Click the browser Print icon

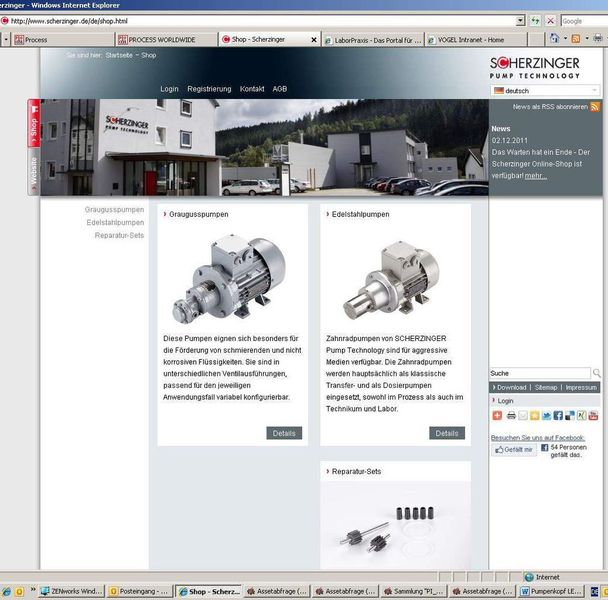click(x=598, y=38)
